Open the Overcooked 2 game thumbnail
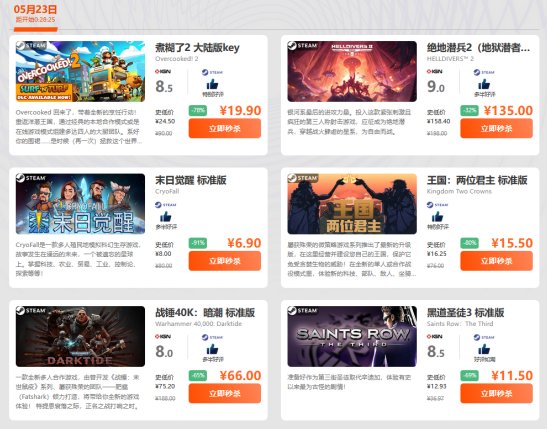 tap(80, 71)
